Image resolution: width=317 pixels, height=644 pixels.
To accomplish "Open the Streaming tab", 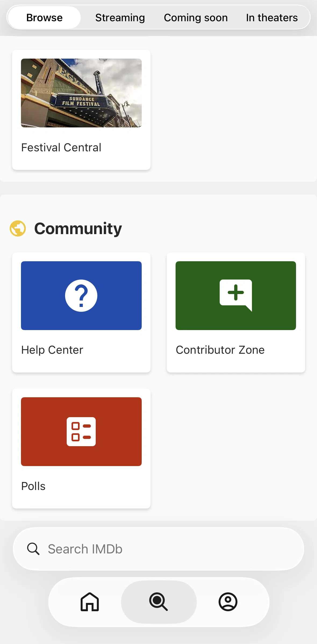I will coord(120,18).
